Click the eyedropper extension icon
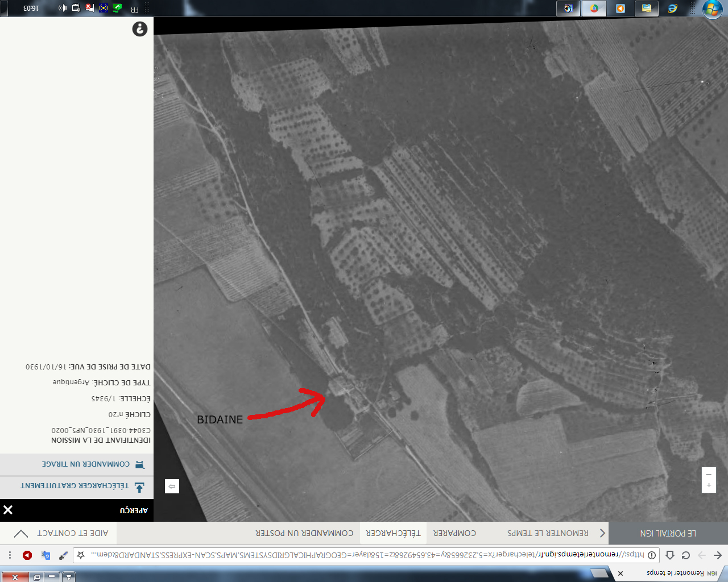728x582 pixels. [x=63, y=555]
